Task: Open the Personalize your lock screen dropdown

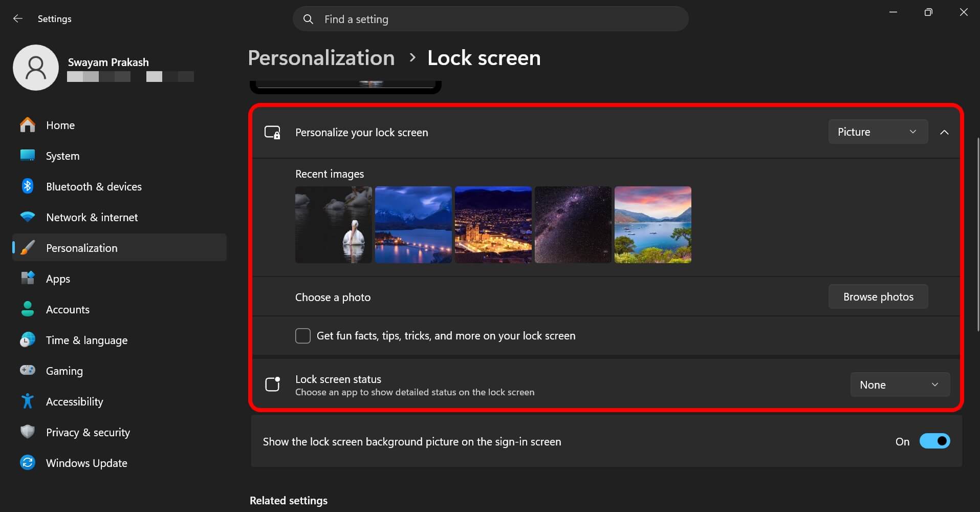Action: tap(877, 132)
